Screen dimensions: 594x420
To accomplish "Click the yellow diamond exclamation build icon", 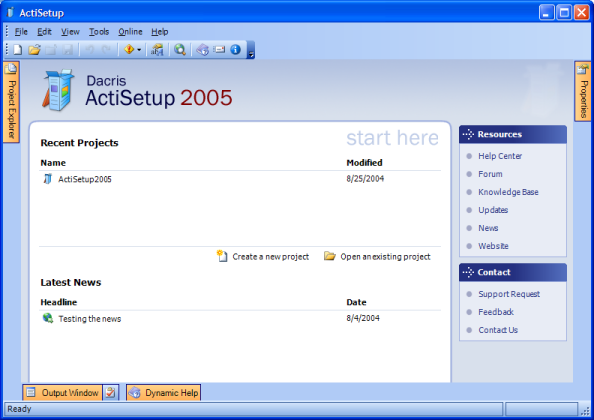I will pyautogui.click(x=129, y=49).
